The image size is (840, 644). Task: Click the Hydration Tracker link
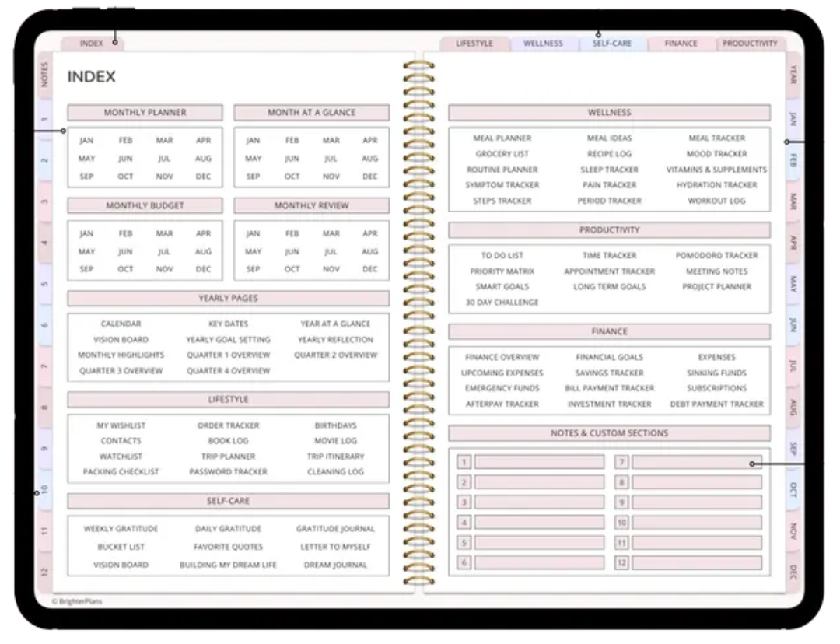click(x=716, y=185)
